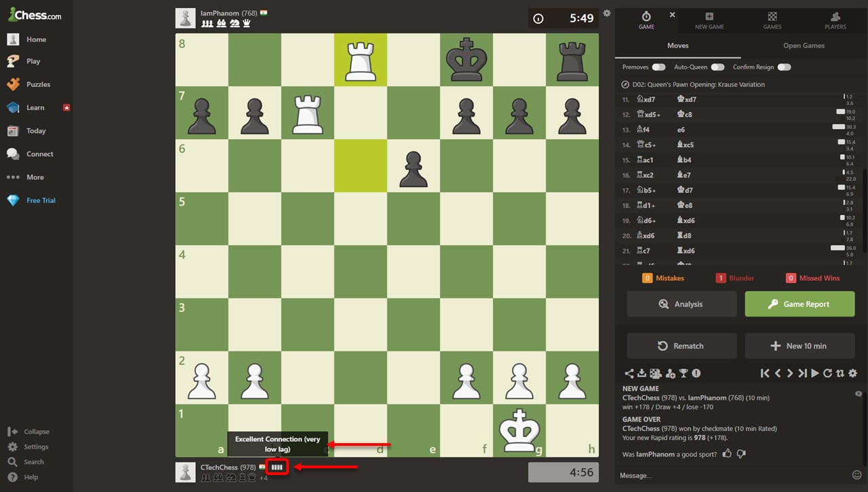Give thumbs up for IamPhanom's sportsmanship

(727, 453)
